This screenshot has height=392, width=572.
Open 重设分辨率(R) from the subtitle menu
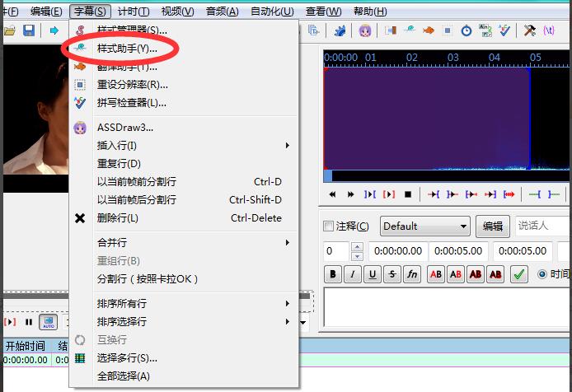[185, 85]
